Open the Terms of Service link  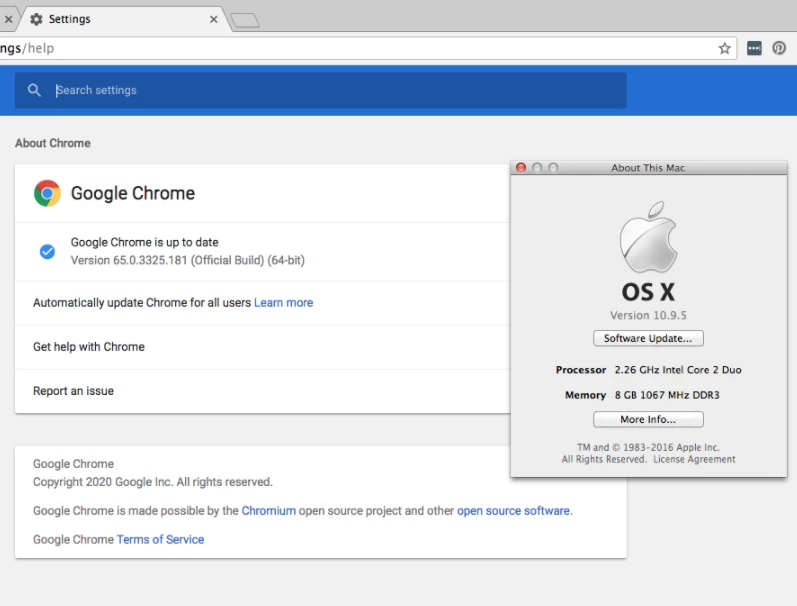160,539
